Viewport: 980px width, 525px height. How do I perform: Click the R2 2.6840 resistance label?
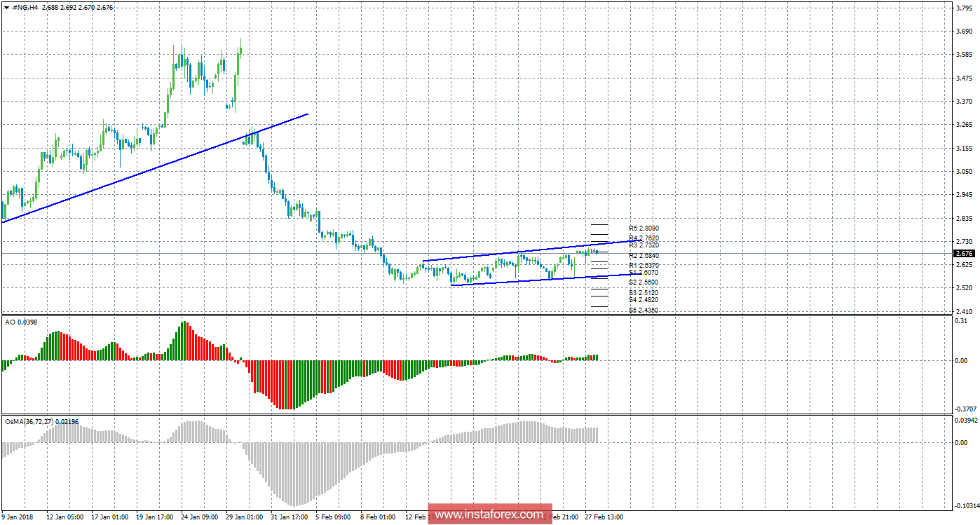click(643, 256)
